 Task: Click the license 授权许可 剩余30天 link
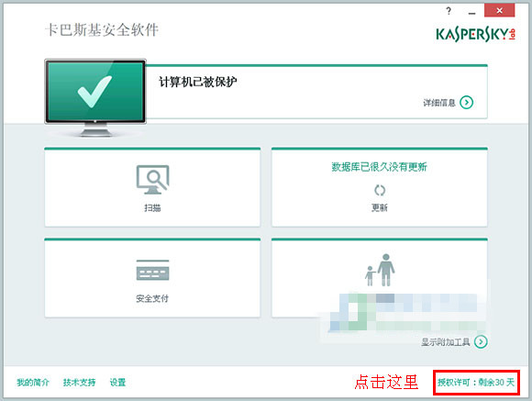tap(476, 383)
